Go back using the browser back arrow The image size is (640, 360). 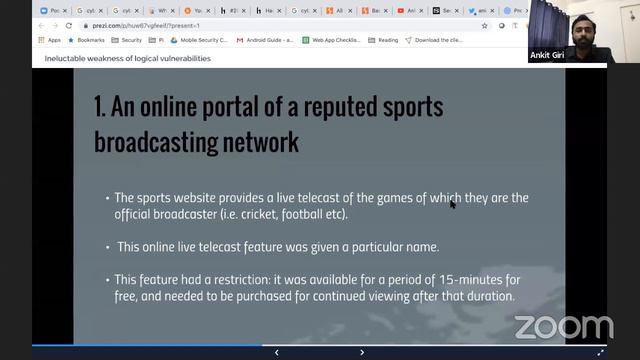[41, 26]
